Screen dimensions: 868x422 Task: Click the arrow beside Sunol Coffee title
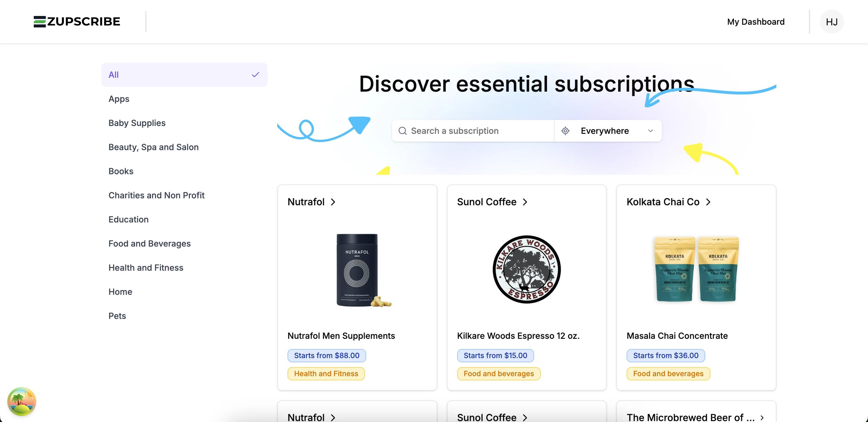525,202
